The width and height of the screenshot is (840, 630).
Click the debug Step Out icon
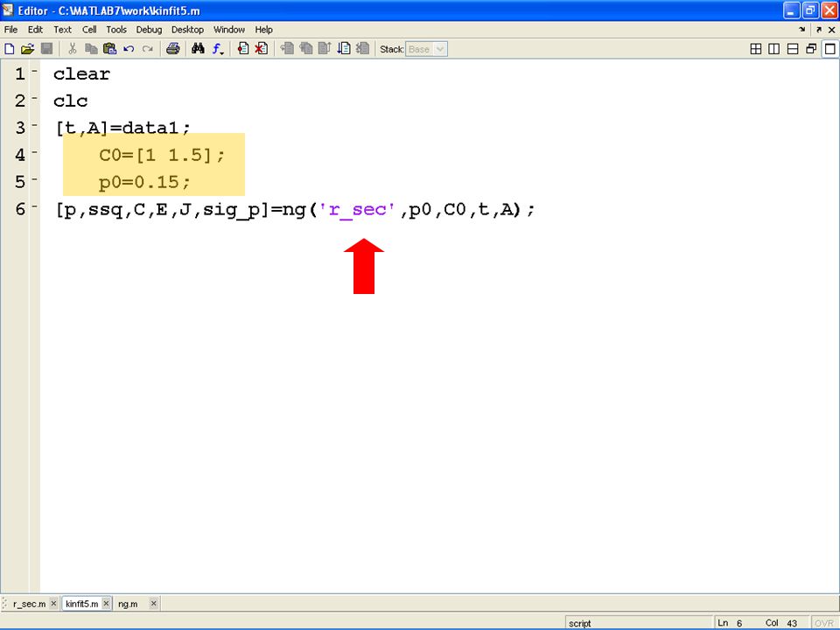coord(325,49)
